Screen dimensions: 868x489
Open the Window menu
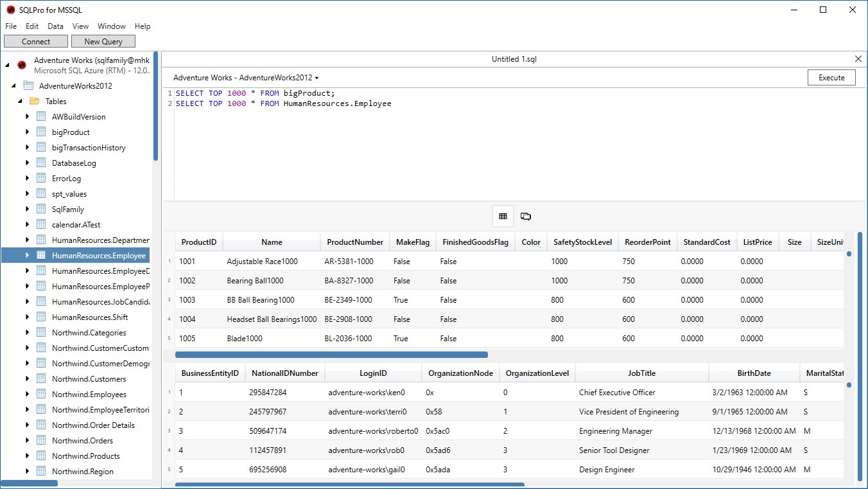111,26
